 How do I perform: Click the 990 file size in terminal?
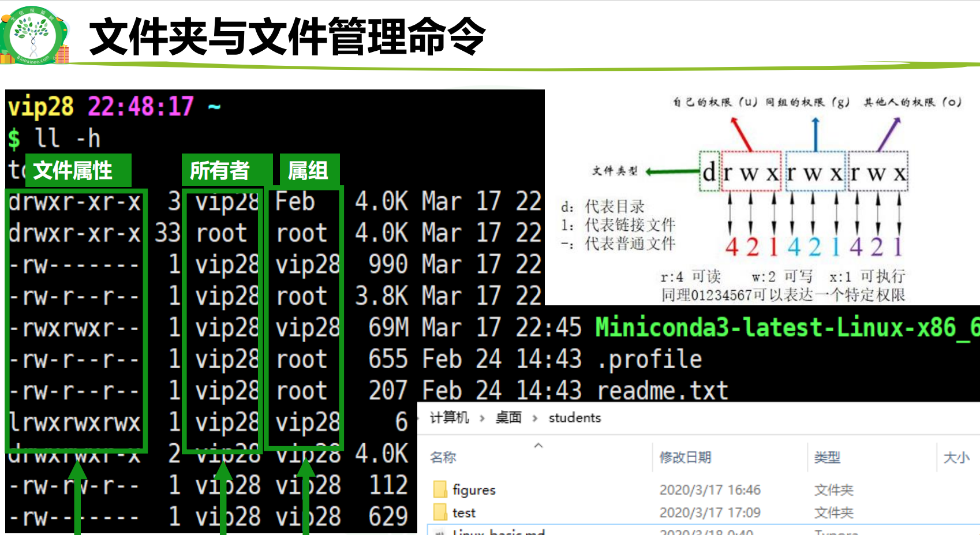pos(388,264)
